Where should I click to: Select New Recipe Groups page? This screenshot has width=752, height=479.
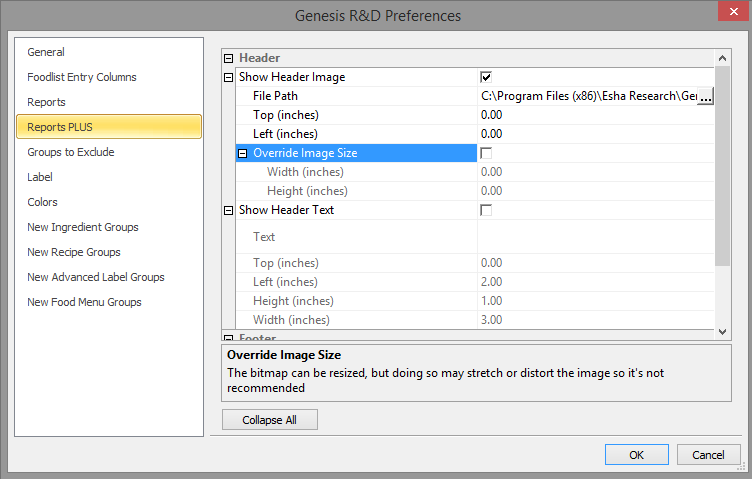coord(74,252)
